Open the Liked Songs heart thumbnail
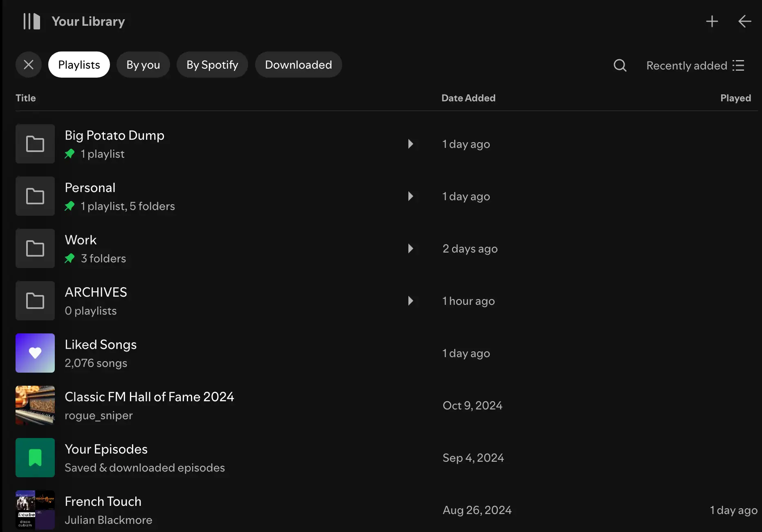762x532 pixels. 35,353
